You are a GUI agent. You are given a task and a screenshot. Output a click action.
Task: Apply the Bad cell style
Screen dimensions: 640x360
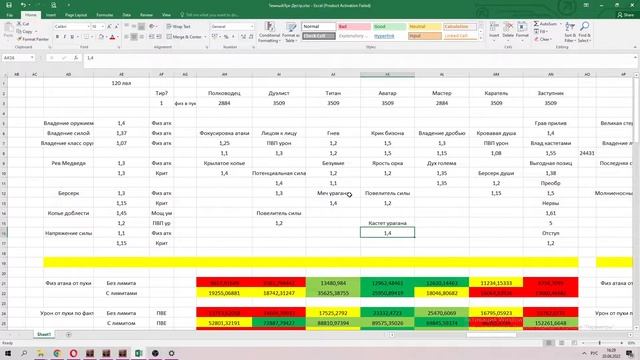pyautogui.click(x=353, y=27)
